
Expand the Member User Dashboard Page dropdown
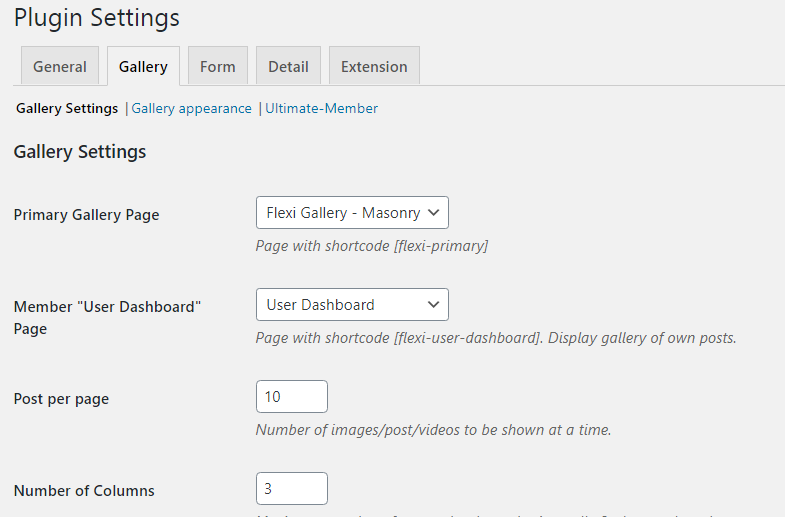pos(352,304)
